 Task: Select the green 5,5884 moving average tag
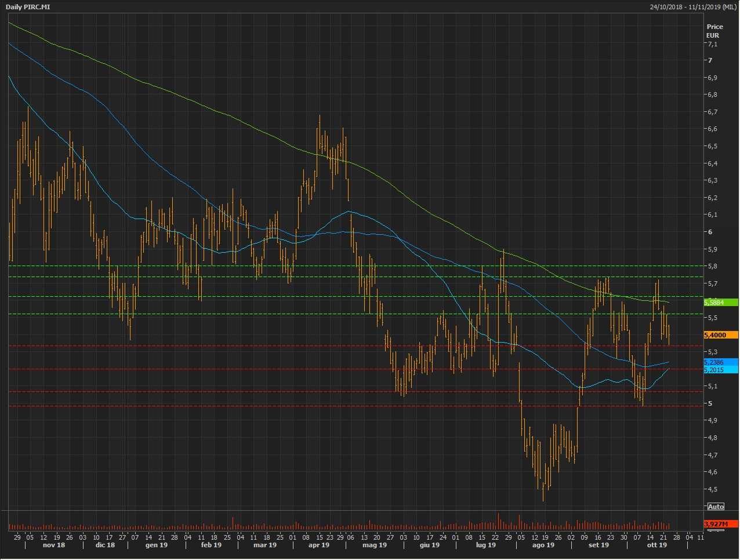(720, 303)
